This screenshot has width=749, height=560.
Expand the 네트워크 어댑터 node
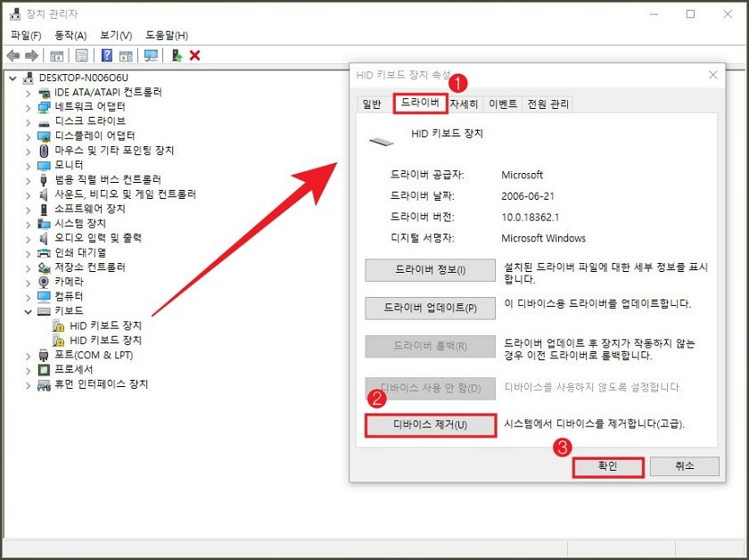point(29,108)
